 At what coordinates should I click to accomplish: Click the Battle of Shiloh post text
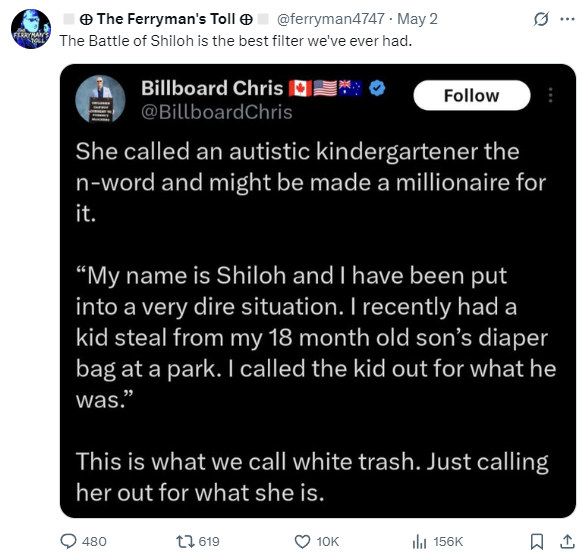coord(236,41)
